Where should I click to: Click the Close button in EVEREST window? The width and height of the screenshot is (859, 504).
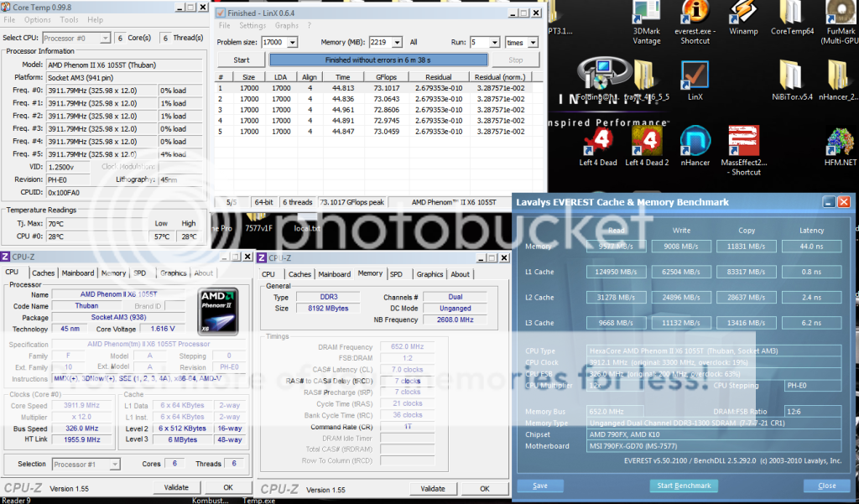(826, 486)
